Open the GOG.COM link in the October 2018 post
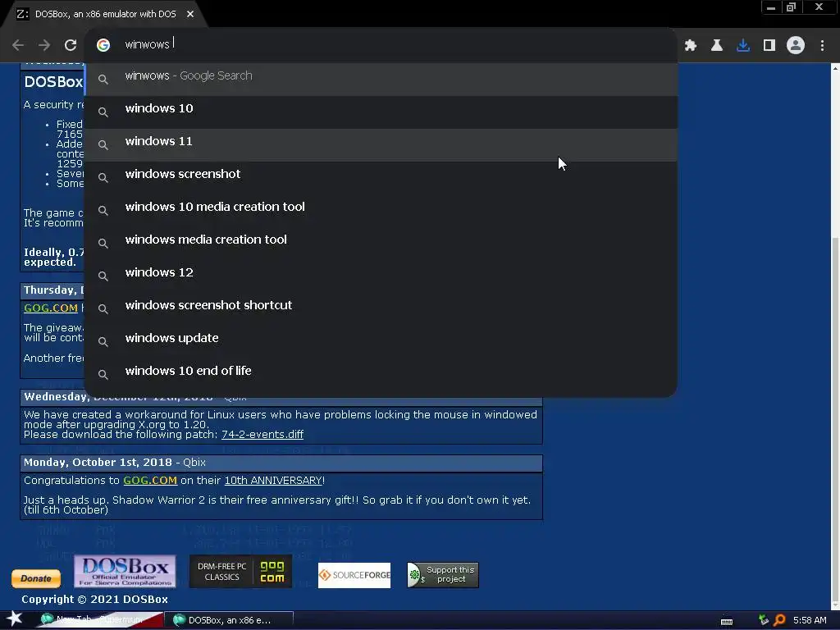 150,481
